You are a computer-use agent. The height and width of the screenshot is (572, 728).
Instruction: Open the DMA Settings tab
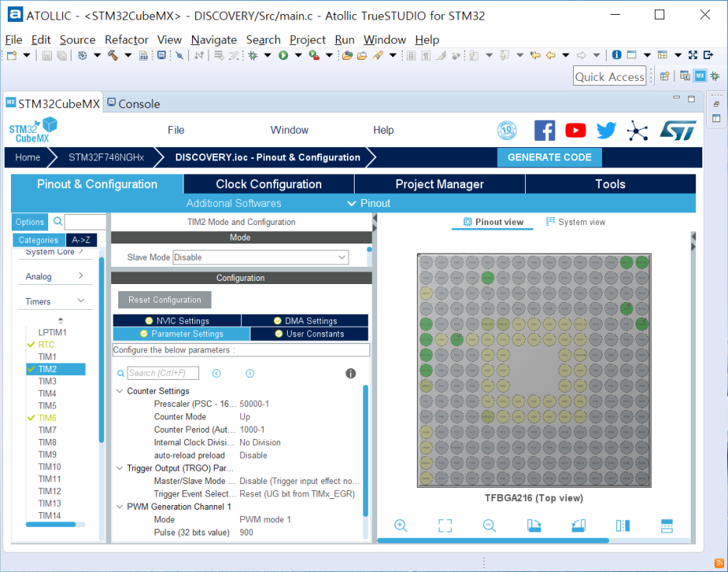pyautogui.click(x=305, y=321)
